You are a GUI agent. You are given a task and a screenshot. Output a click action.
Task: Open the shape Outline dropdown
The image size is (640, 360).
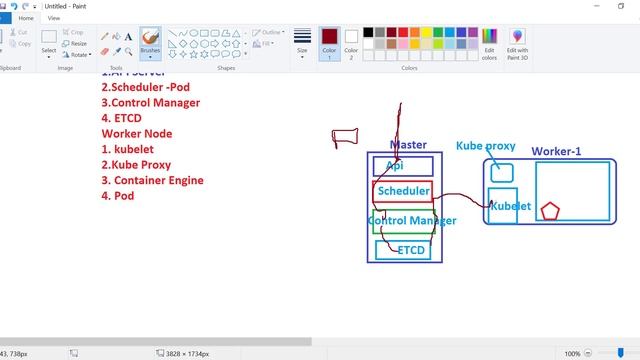point(268,32)
